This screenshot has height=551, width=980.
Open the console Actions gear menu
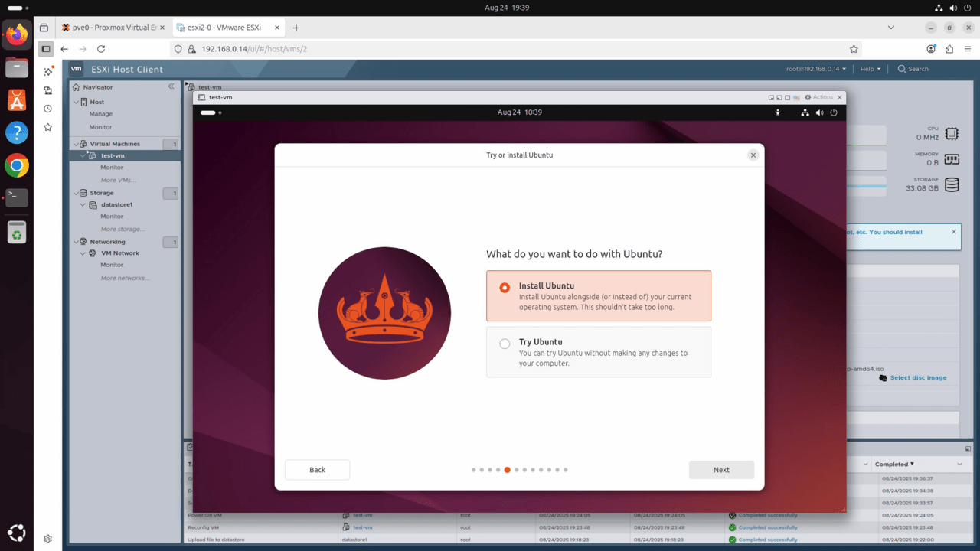coord(818,97)
